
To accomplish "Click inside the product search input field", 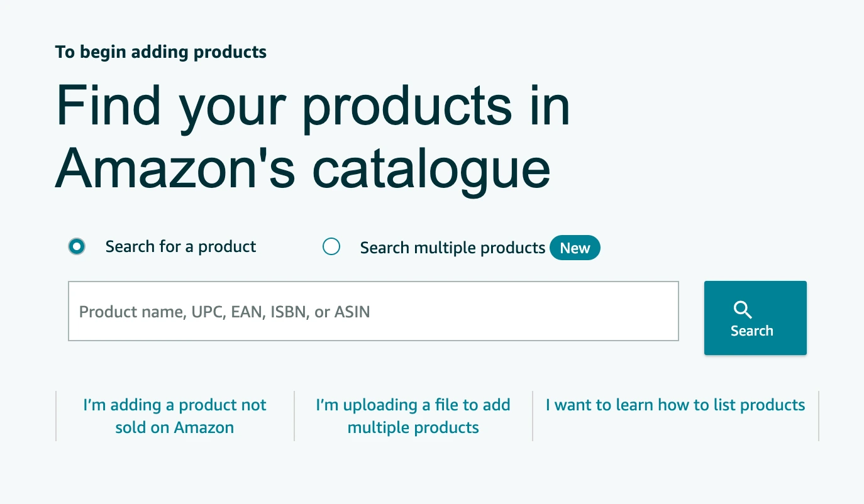I will pyautogui.click(x=374, y=310).
